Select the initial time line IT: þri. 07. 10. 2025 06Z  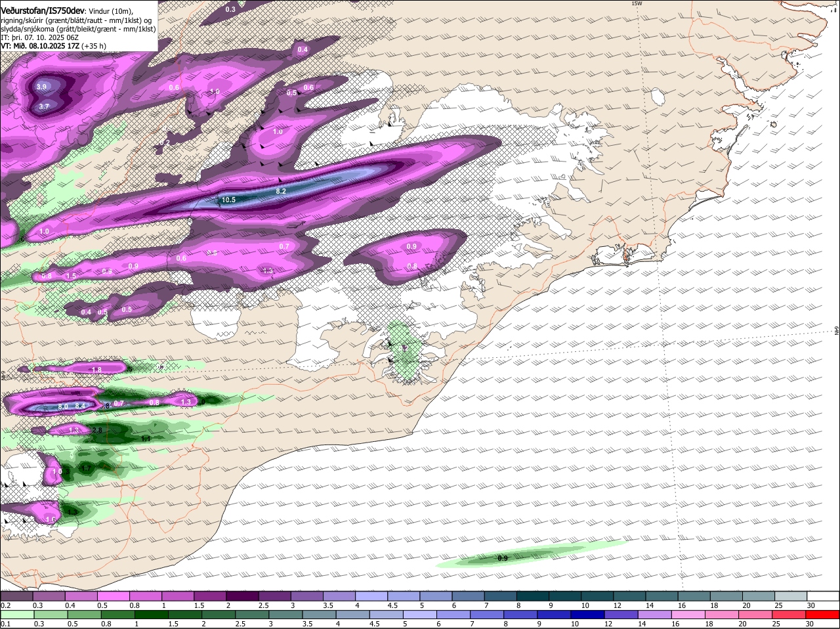click(x=40, y=37)
